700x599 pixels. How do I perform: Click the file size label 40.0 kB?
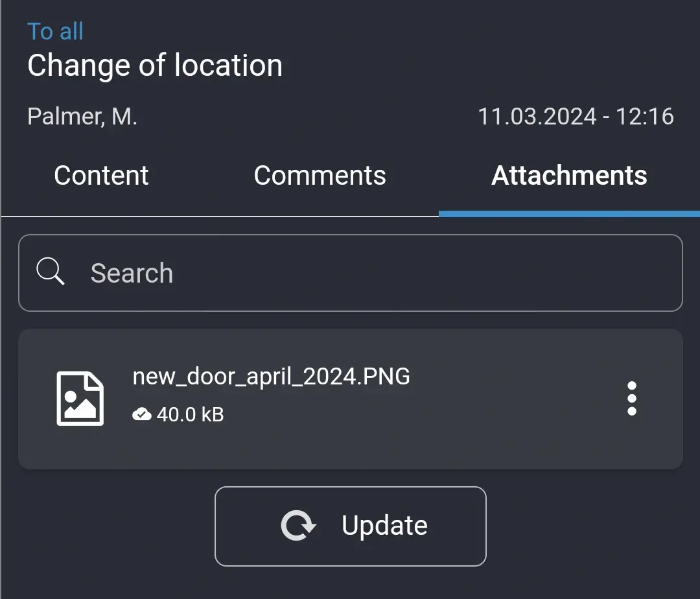[189, 414]
